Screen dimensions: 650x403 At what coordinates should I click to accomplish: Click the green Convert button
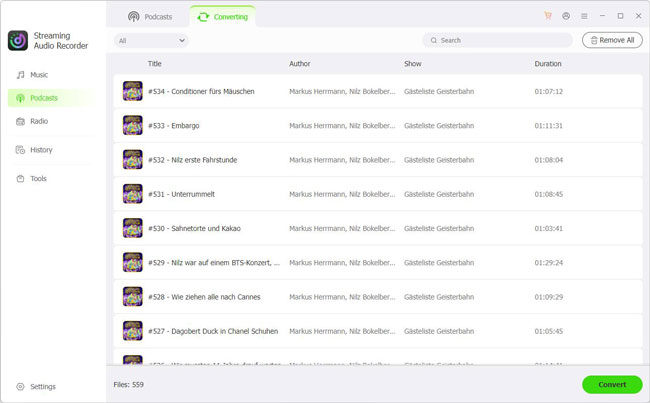pyautogui.click(x=612, y=384)
